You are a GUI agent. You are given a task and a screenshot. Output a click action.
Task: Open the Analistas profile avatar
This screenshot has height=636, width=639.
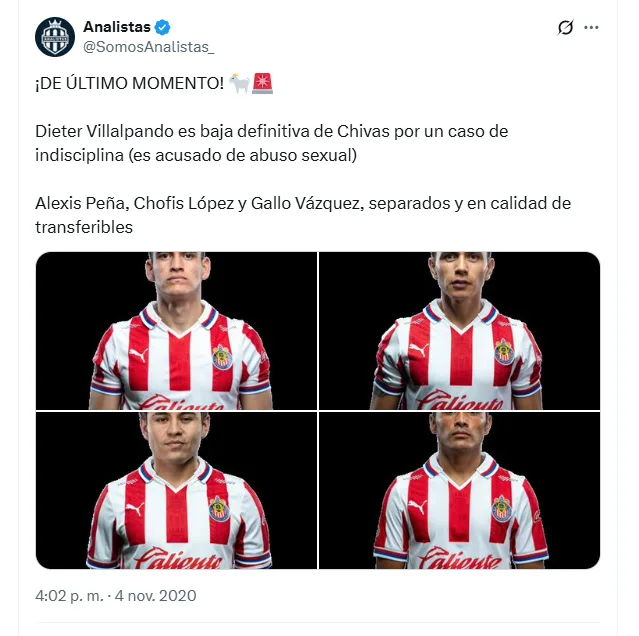point(55,37)
